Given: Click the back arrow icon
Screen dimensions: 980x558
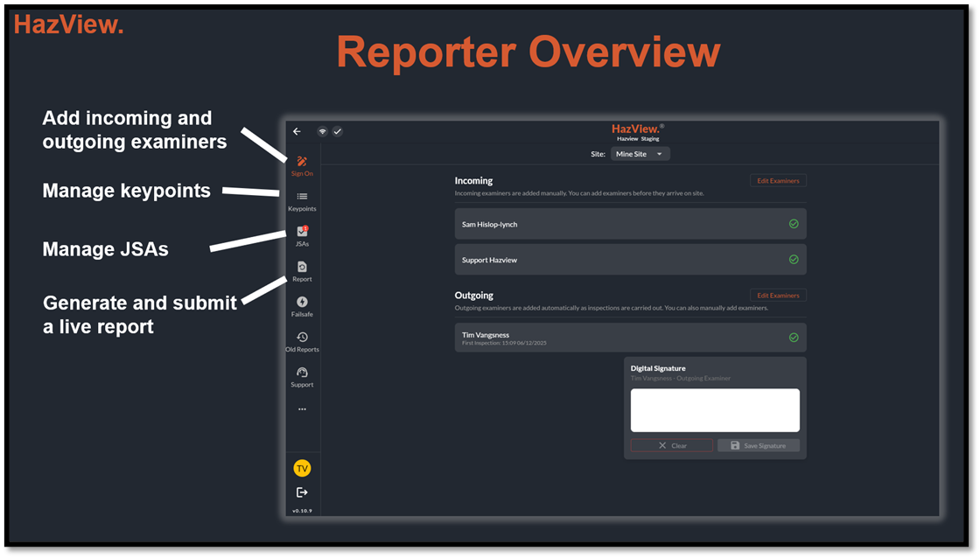Looking at the screenshot, I should 297,131.
